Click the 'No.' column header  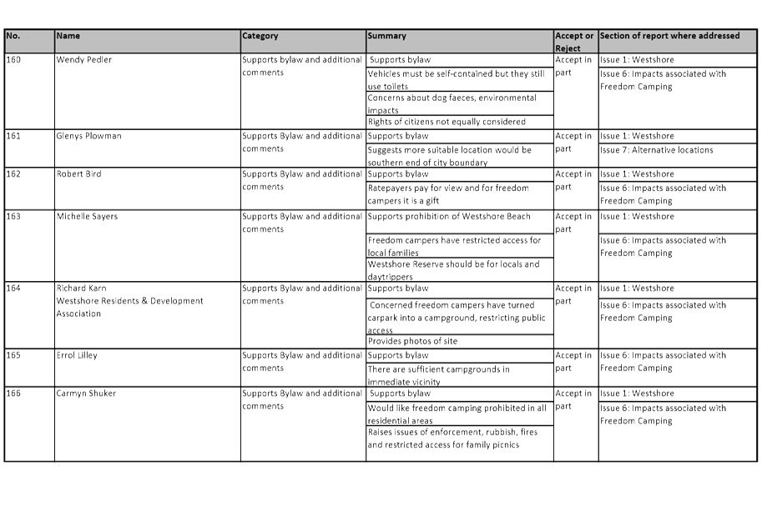pyautogui.click(x=29, y=42)
